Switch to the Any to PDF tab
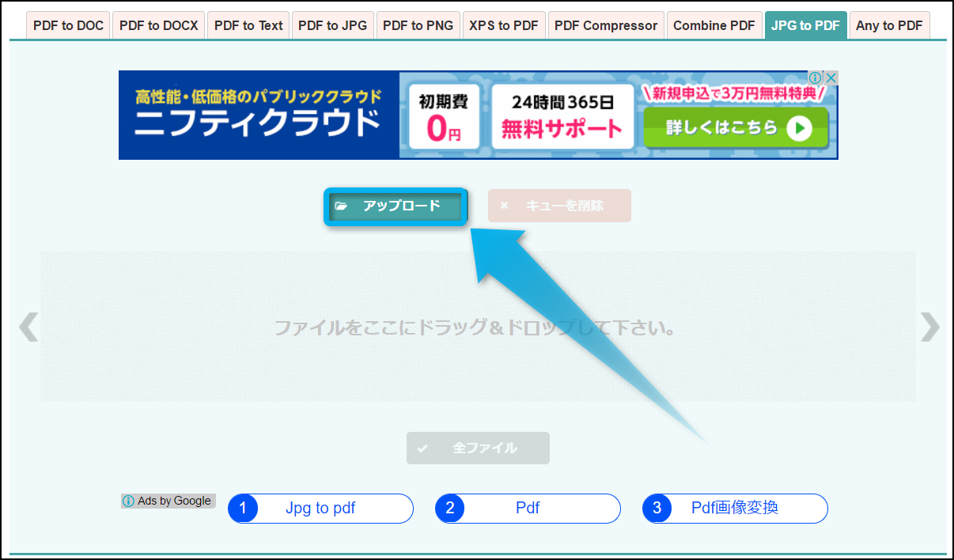This screenshot has height=560, width=954. click(889, 25)
